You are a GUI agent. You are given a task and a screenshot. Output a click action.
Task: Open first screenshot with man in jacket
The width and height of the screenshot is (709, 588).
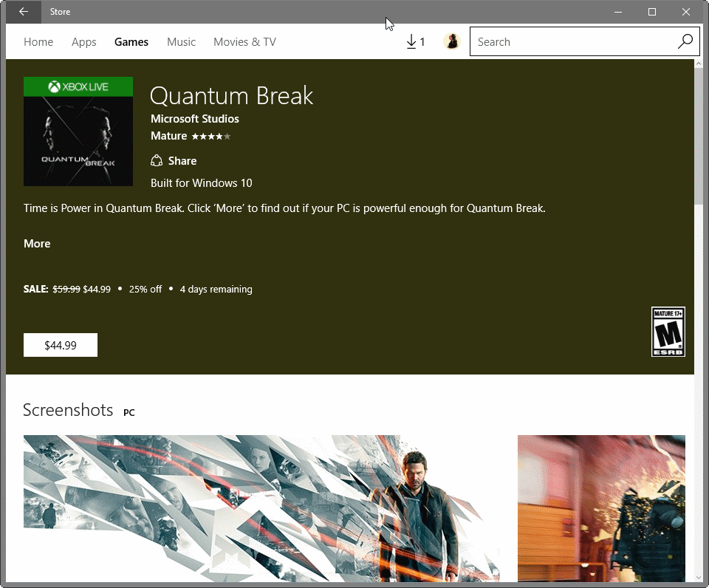tap(261, 508)
